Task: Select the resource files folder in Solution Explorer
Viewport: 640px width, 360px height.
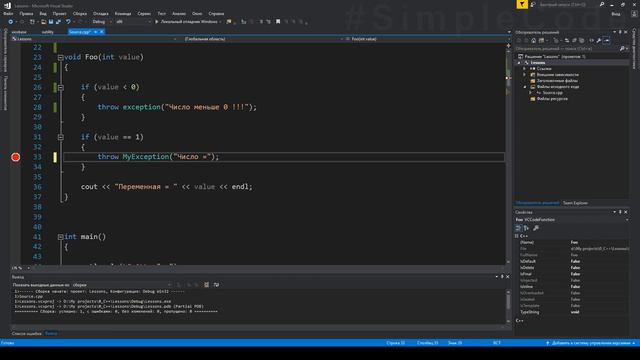Action: tap(552, 99)
